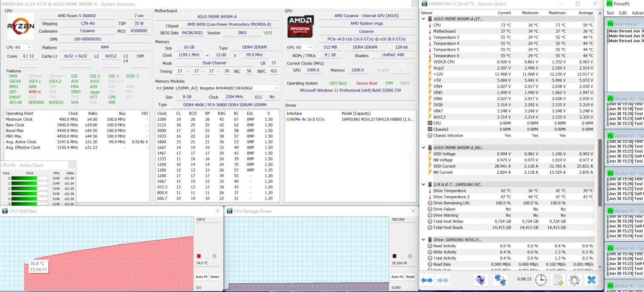The image size is (644, 292).
Task: Click the clock reset timer icon
Action: click(x=541, y=280)
